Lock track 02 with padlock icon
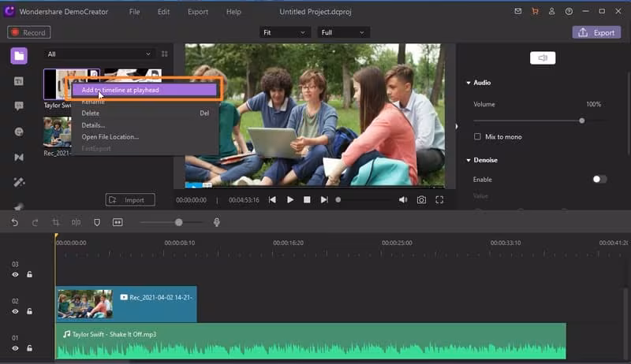Image resolution: width=631 pixels, height=364 pixels. [x=29, y=311]
